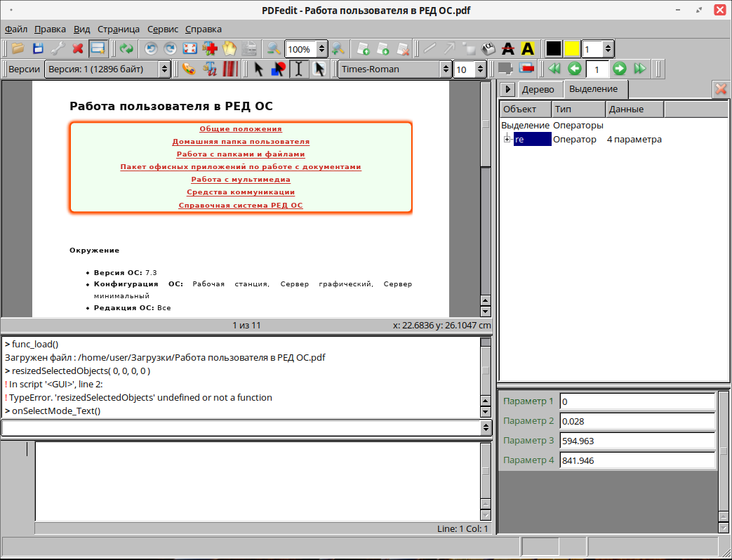Go to the next page with green arrow
The image size is (732, 560).
(619, 69)
